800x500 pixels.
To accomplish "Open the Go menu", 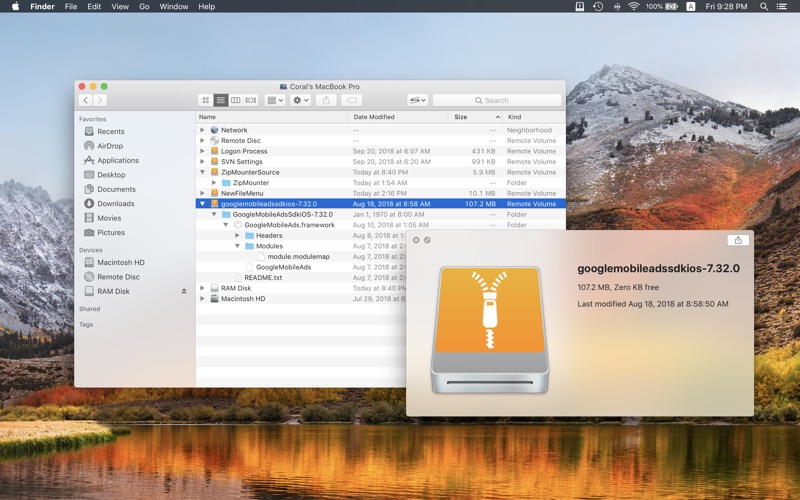I will point(144,7).
